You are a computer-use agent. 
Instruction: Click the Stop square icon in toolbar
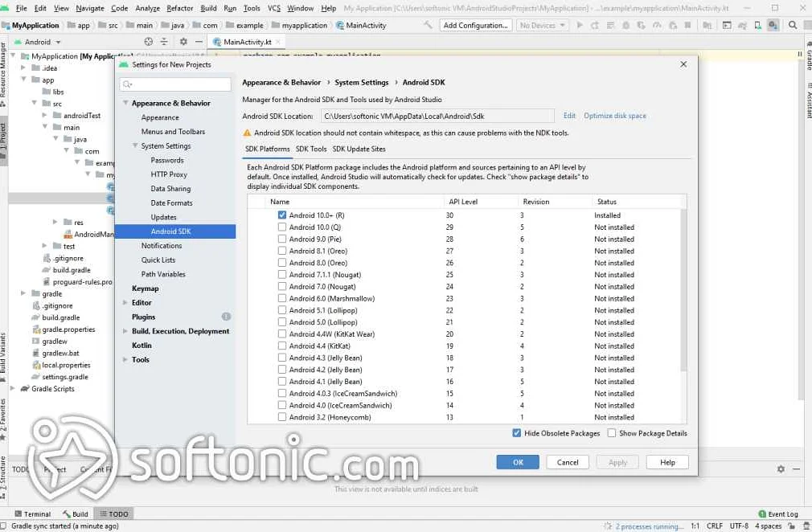[687, 25]
